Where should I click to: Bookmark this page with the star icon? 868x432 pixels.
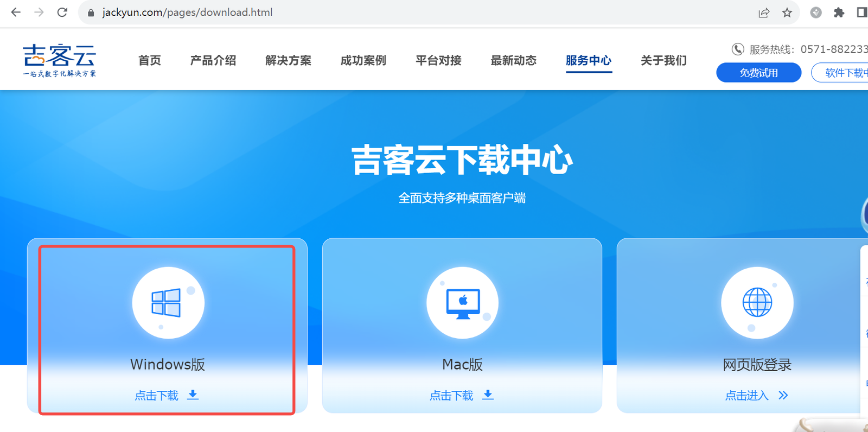787,12
